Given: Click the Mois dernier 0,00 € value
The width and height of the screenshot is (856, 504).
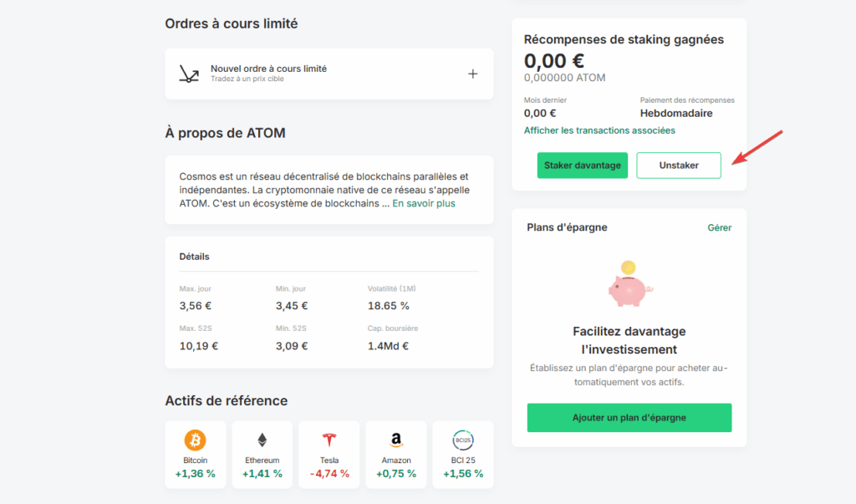Looking at the screenshot, I should click(x=540, y=114).
